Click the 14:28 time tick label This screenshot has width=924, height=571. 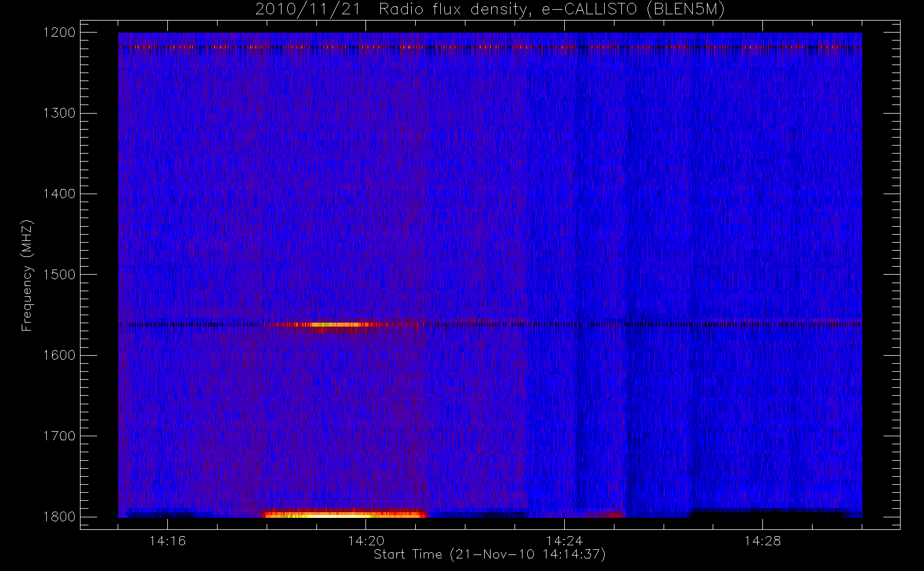point(762,541)
